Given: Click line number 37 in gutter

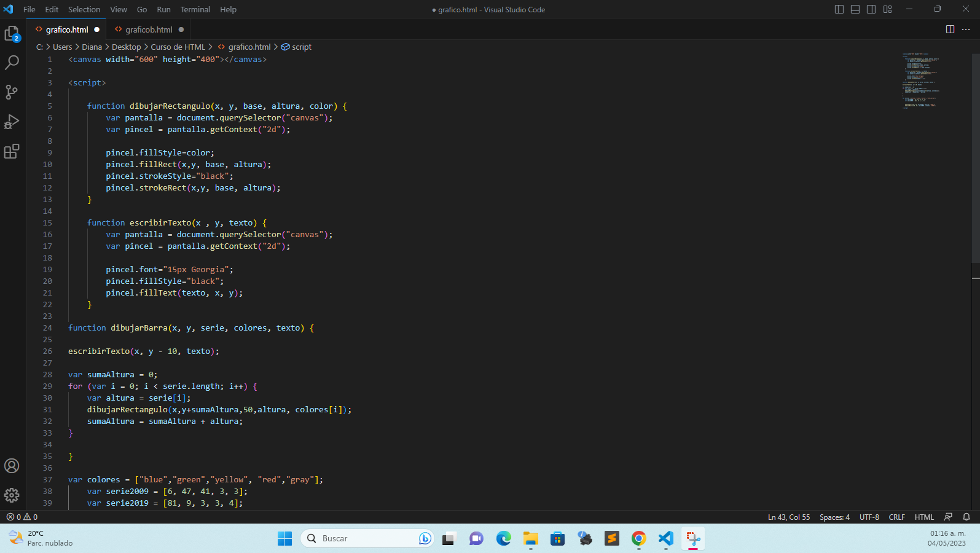Looking at the screenshot, I should click(47, 479).
